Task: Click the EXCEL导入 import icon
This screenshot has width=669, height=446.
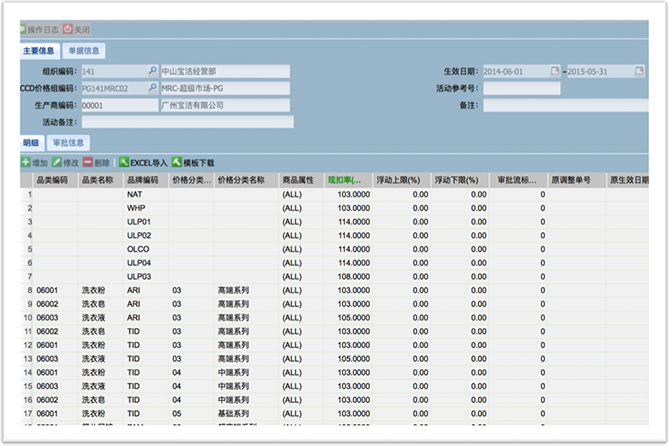Action: (x=124, y=162)
